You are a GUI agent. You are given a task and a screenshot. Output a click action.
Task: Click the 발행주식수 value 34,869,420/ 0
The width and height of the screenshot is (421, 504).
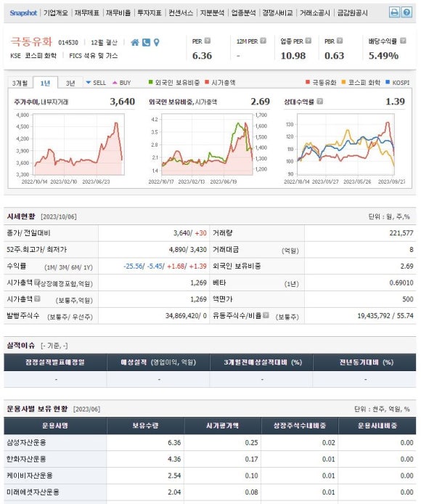pos(186,316)
